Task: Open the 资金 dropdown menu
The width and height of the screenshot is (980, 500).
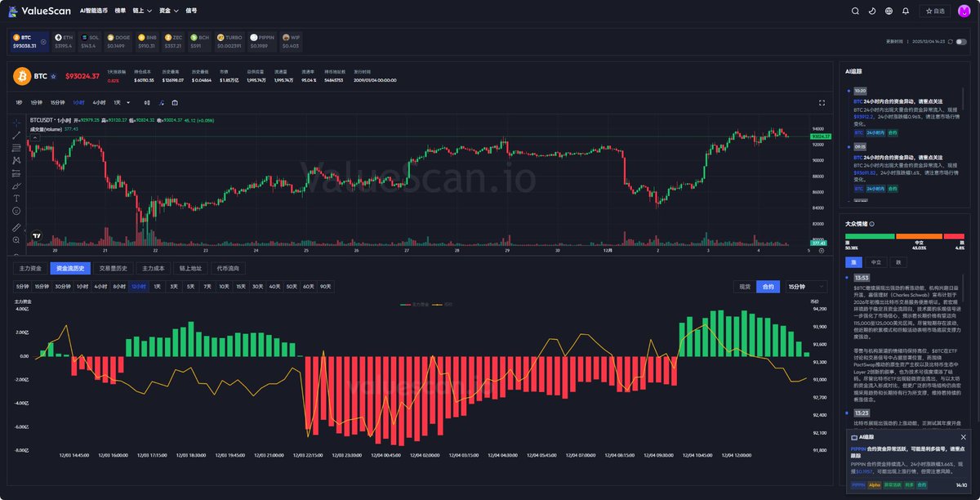Action: pos(169,11)
